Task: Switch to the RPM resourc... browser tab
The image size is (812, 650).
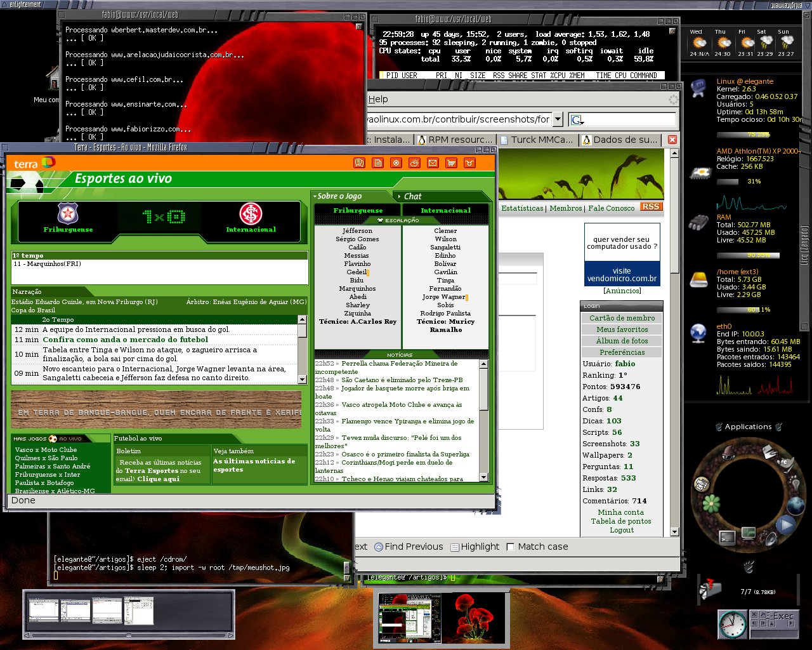Action: (x=454, y=140)
